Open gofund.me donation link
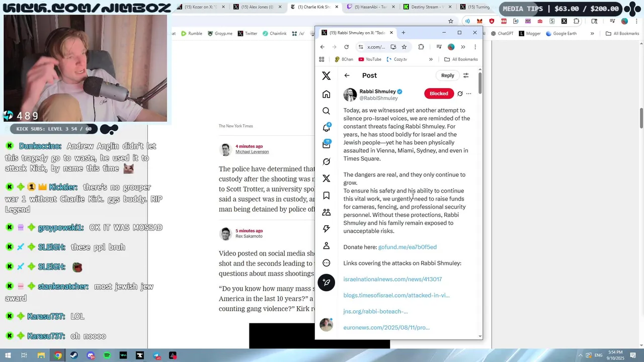 407,247
